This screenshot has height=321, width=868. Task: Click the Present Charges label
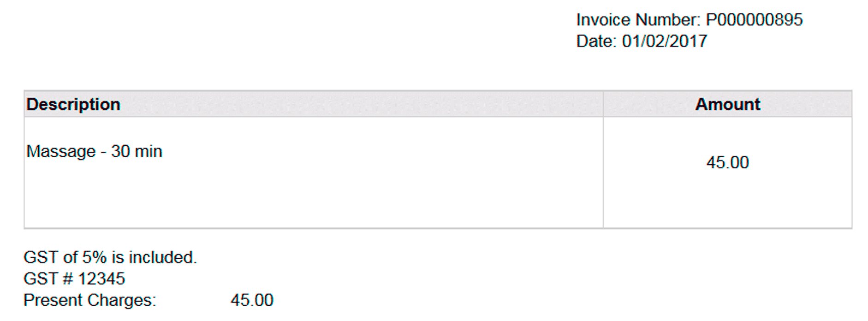(90, 300)
